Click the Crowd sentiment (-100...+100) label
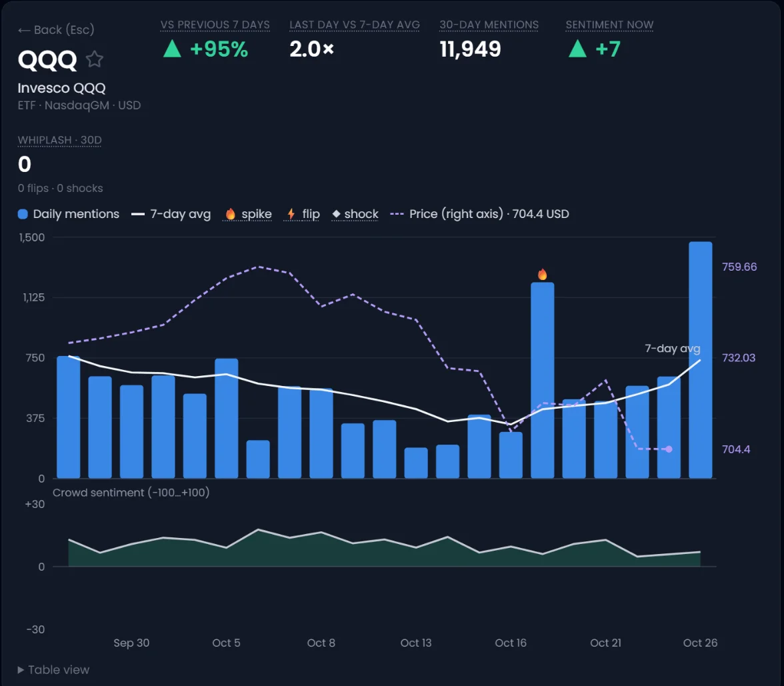Viewport: 784px width, 686px height. pyautogui.click(x=131, y=493)
